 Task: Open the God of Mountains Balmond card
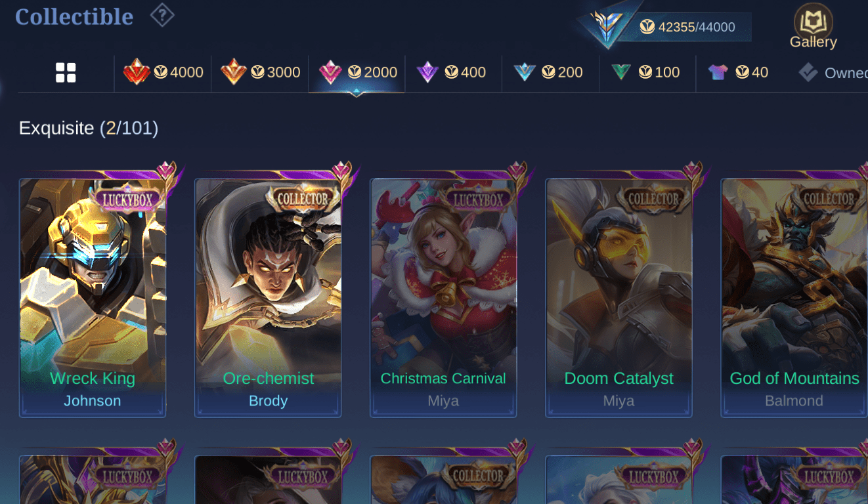pyautogui.click(x=794, y=297)
